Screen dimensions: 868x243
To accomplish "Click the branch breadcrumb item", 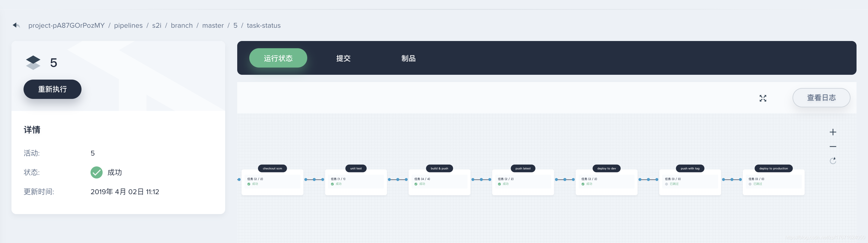I will 182,26.
